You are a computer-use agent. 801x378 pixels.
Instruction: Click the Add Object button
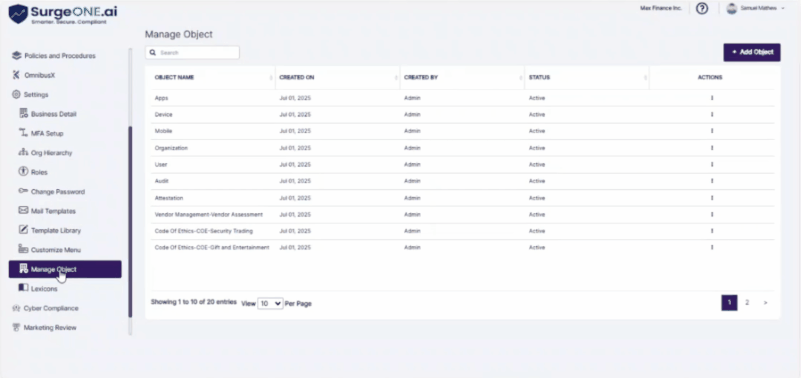pos(751,52)
